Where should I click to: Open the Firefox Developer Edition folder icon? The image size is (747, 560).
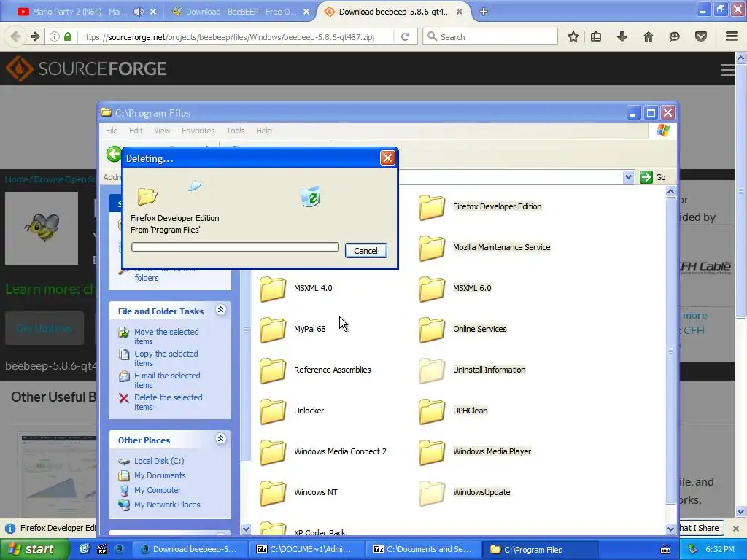432,207
